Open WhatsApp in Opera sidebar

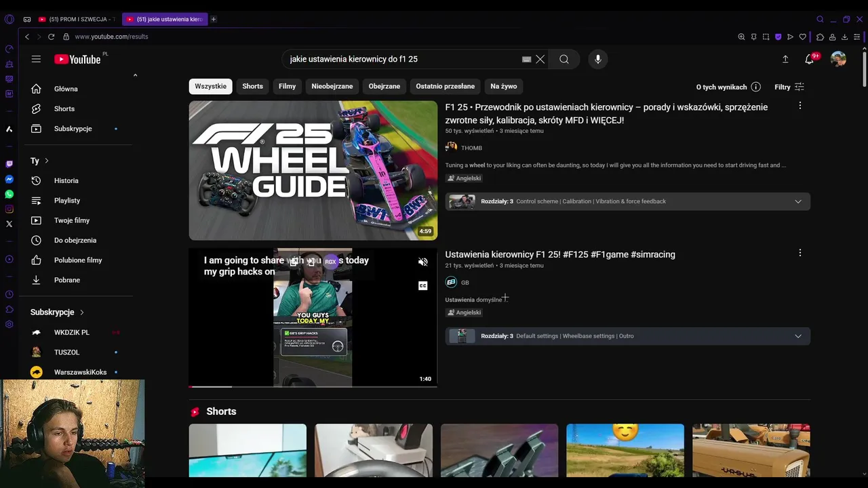coord(9,195)
